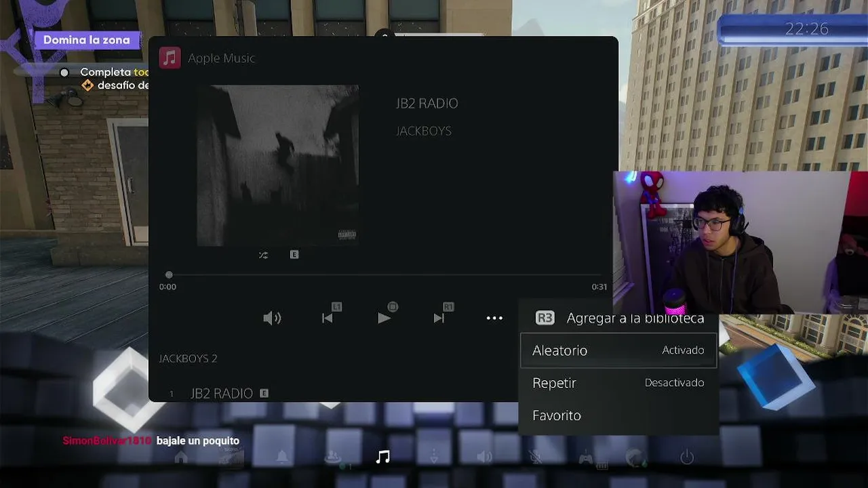Click the switcher icon left of notifications bell
Viewport: 868px width, 488px height.
[231, 458]
